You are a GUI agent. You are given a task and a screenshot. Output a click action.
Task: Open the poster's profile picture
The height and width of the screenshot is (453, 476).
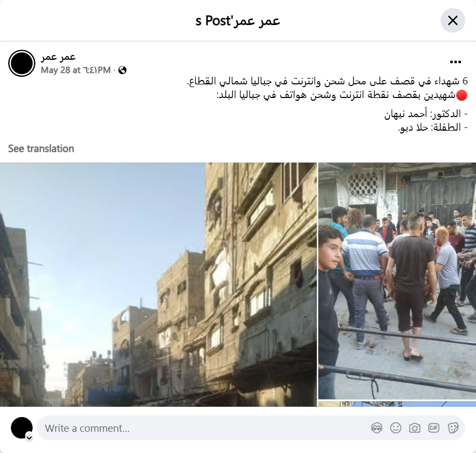(x=22, y=63)
